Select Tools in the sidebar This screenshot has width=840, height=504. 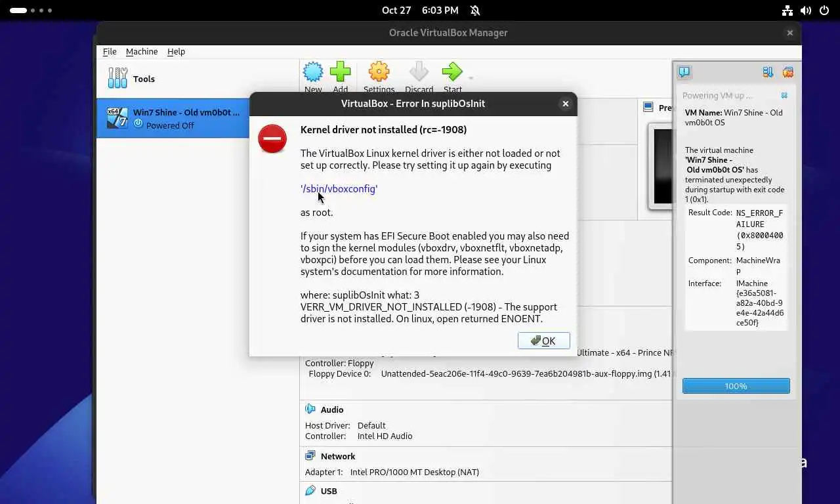point(198,79)
